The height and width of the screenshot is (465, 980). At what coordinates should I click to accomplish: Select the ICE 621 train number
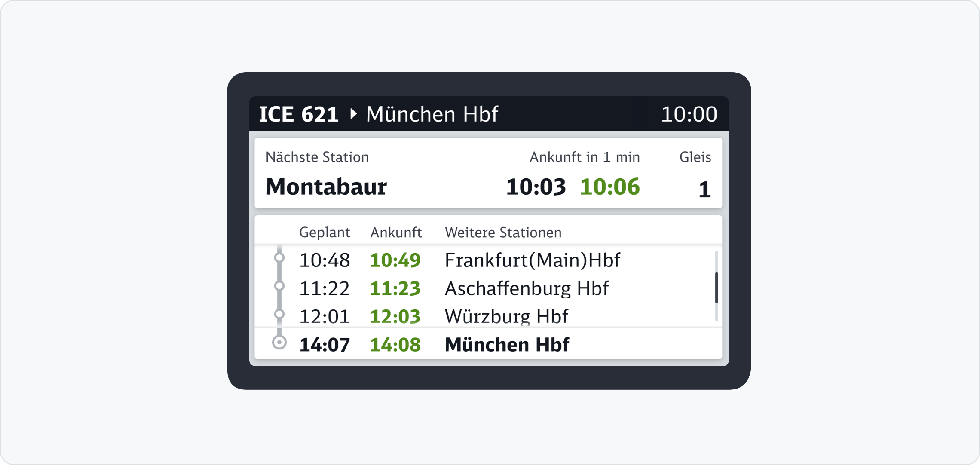click(299, 114)
